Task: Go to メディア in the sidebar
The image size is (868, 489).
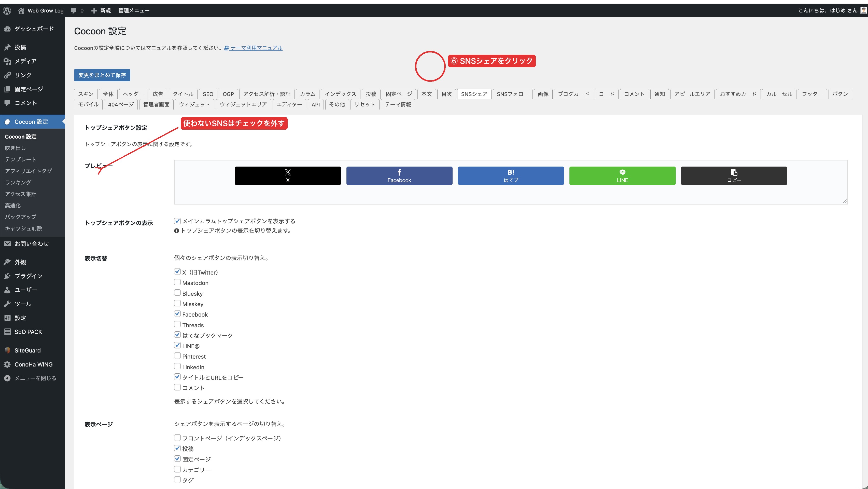Action: pos(32,61)
